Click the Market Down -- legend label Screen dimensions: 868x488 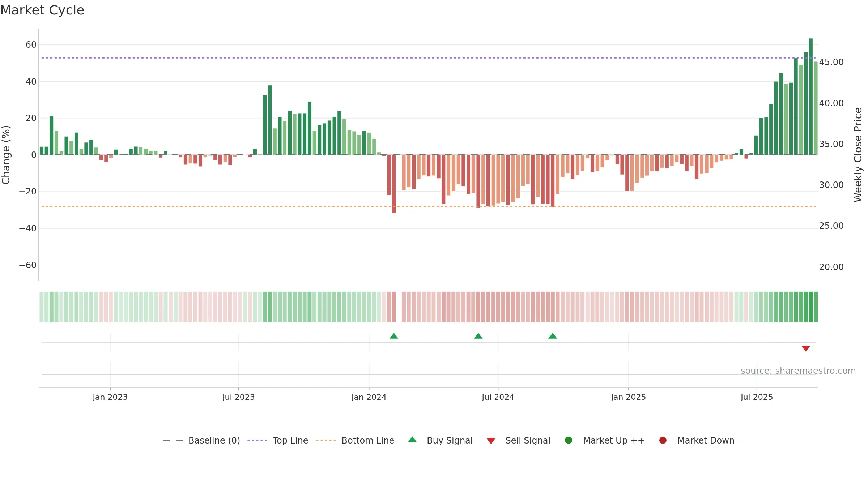click(710, 441)
